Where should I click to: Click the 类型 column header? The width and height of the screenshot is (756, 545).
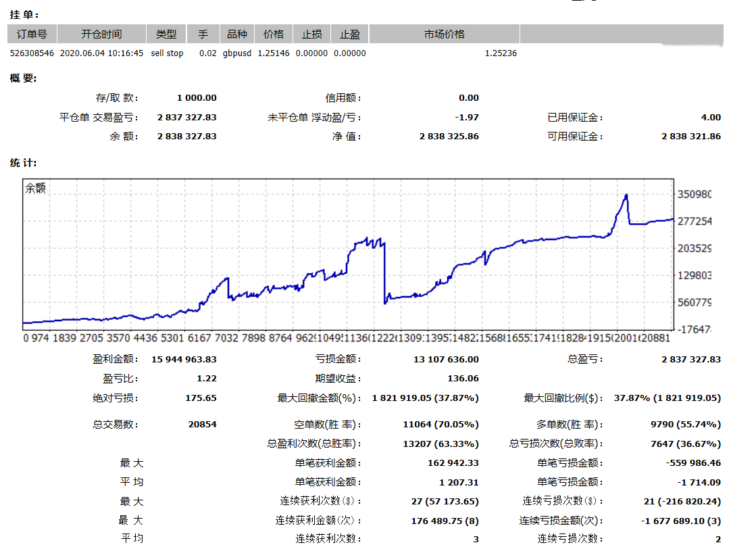[167, 34]
